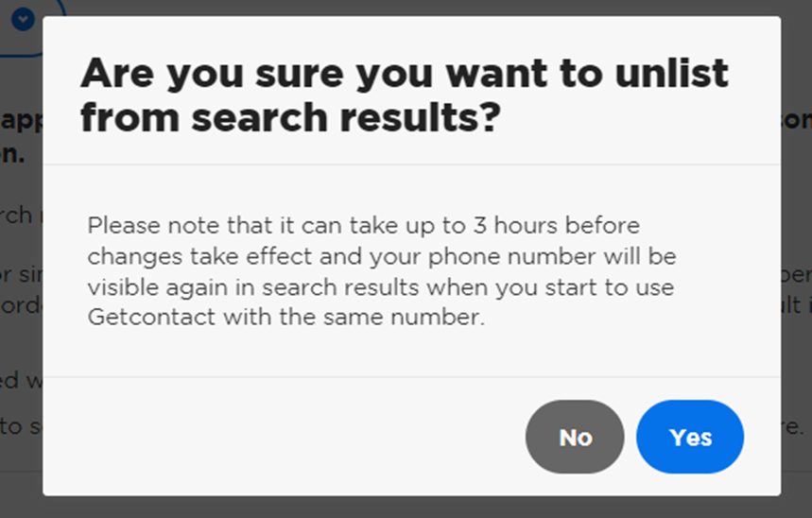Cancel unlisting by choosing No
812x518 pixels.
[575, 437]
